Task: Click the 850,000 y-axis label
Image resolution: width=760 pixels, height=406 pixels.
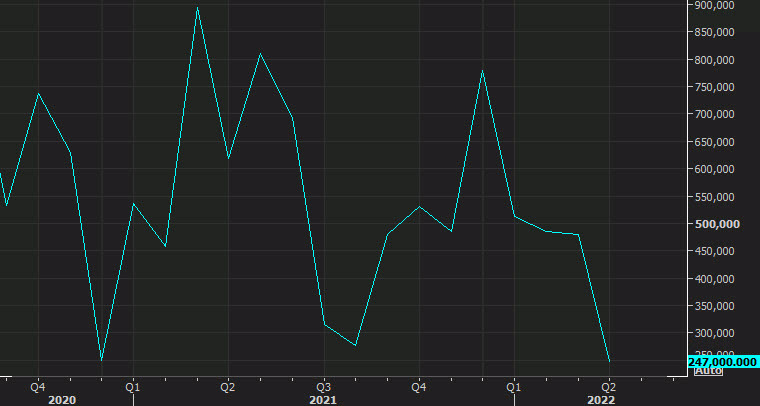Action: click(x=714, y=32)
